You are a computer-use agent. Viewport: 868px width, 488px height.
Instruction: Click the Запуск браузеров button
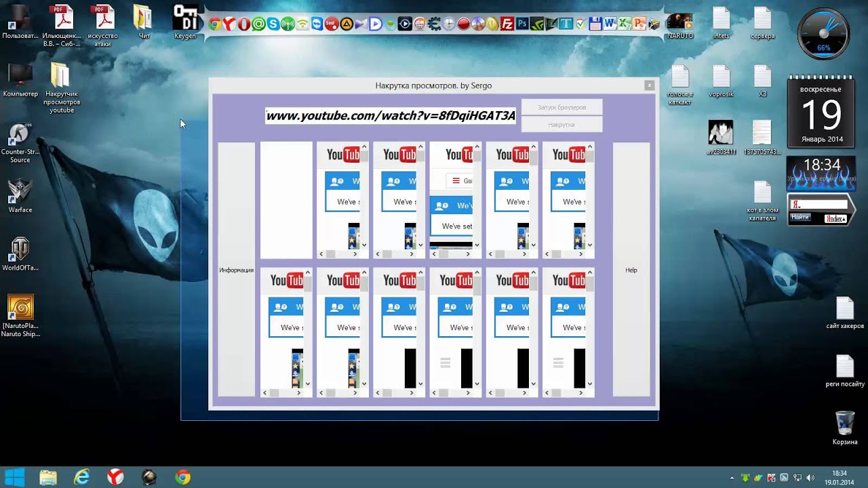point(561,107)
